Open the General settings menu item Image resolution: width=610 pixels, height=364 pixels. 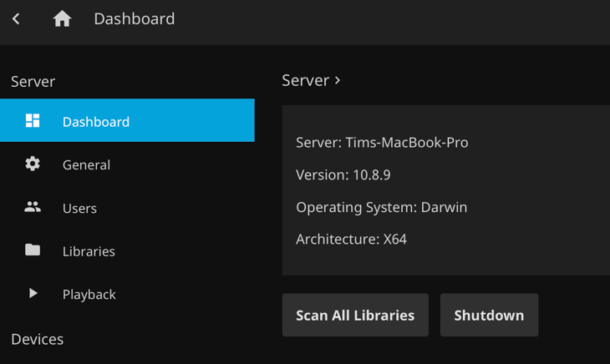tap(86, 165)
